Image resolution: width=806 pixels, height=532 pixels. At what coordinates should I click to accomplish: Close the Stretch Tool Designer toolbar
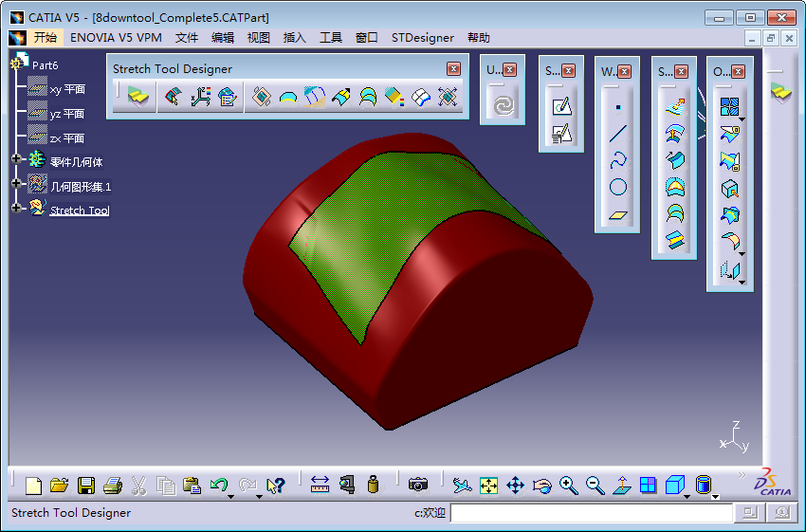[453, 68]
